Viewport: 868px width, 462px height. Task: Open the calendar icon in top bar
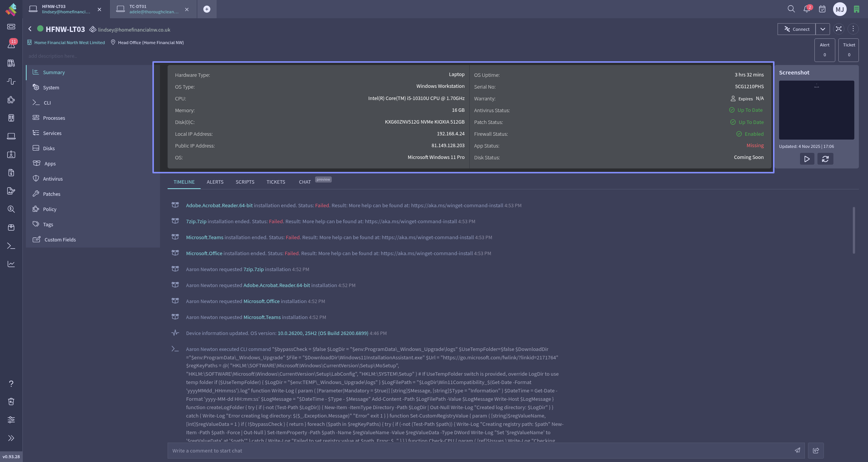822,9
